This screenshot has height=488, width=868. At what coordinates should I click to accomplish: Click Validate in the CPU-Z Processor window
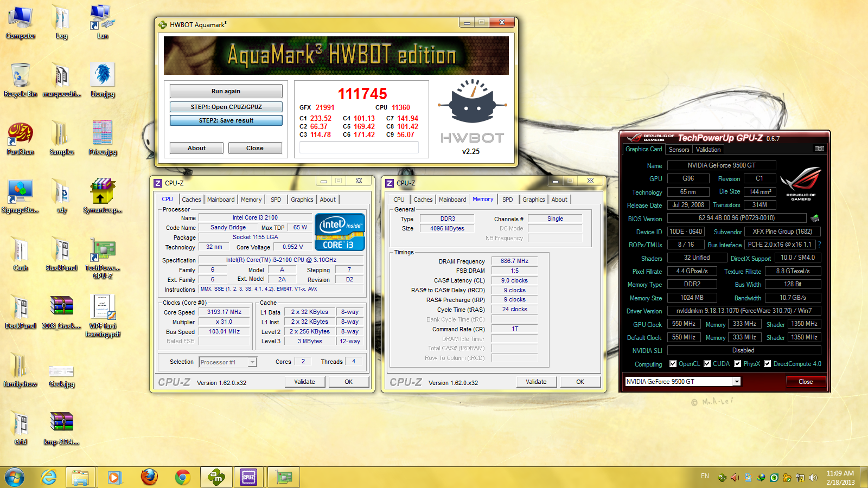click(304, 382)
